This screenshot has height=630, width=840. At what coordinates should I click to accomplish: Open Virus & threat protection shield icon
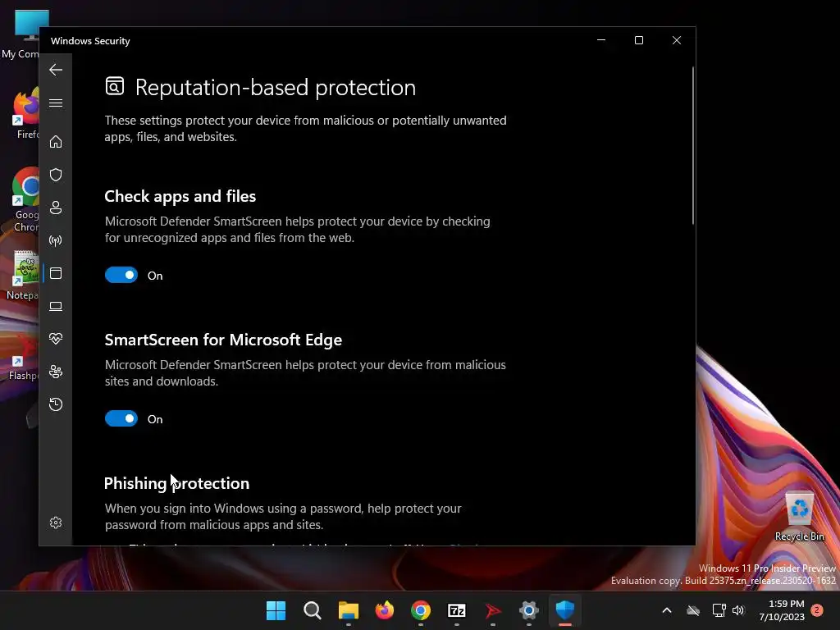click(56, 175)
